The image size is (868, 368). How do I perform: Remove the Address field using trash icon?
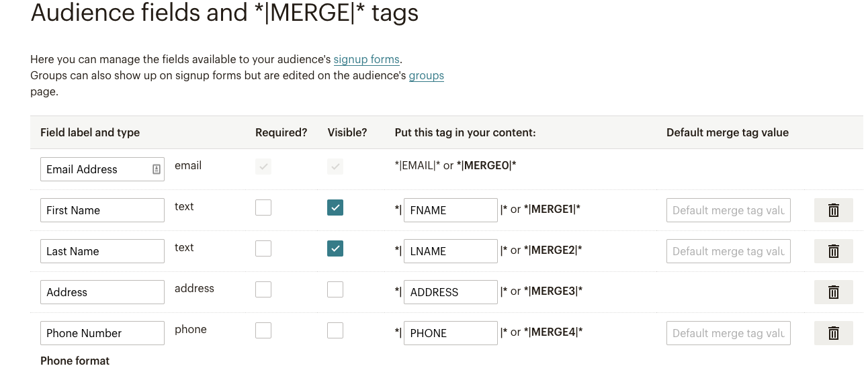point(833,292)
